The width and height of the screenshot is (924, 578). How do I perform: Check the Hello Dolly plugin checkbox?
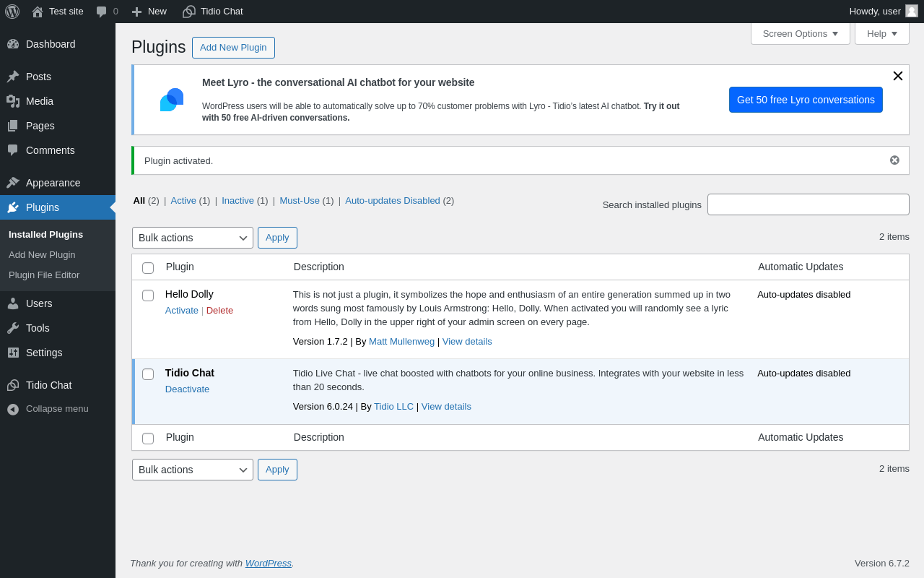pos(148,296)
